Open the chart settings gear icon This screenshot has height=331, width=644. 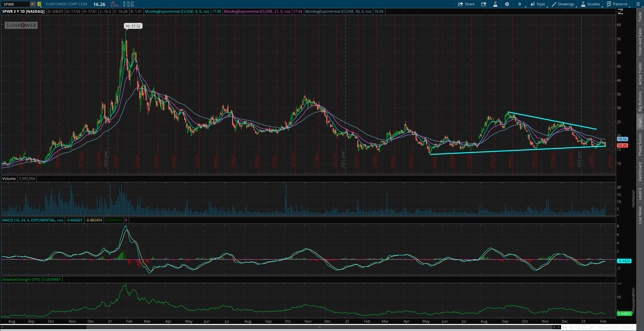(x=507, y=4)
